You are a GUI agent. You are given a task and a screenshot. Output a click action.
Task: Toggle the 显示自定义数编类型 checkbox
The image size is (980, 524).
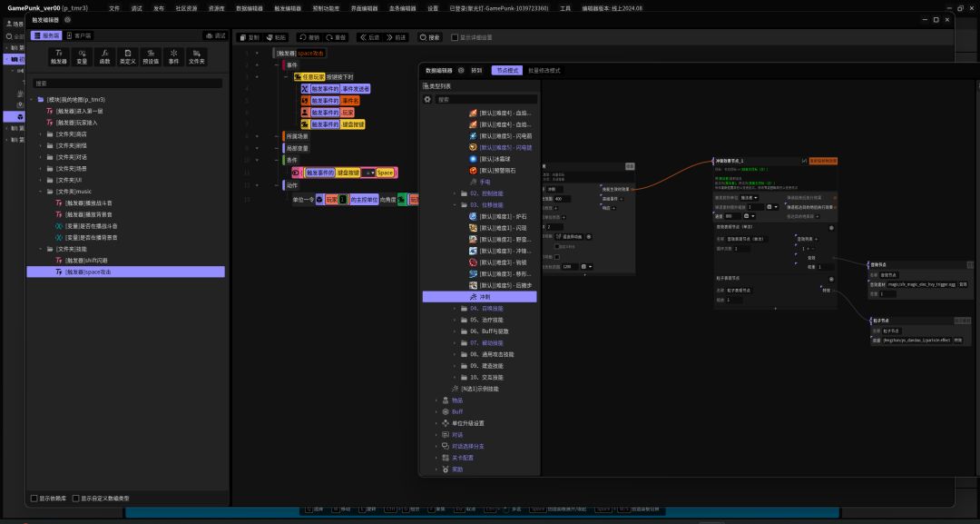[76, 498]
